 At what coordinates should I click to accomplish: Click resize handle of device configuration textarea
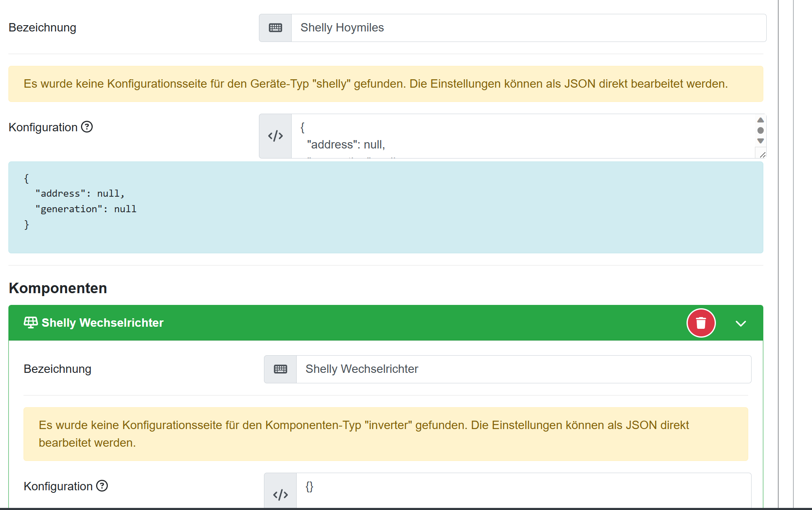762,155
